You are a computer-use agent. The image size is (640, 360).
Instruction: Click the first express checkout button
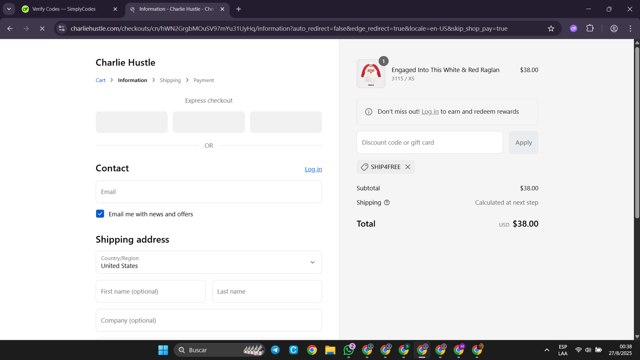point(132,122)
